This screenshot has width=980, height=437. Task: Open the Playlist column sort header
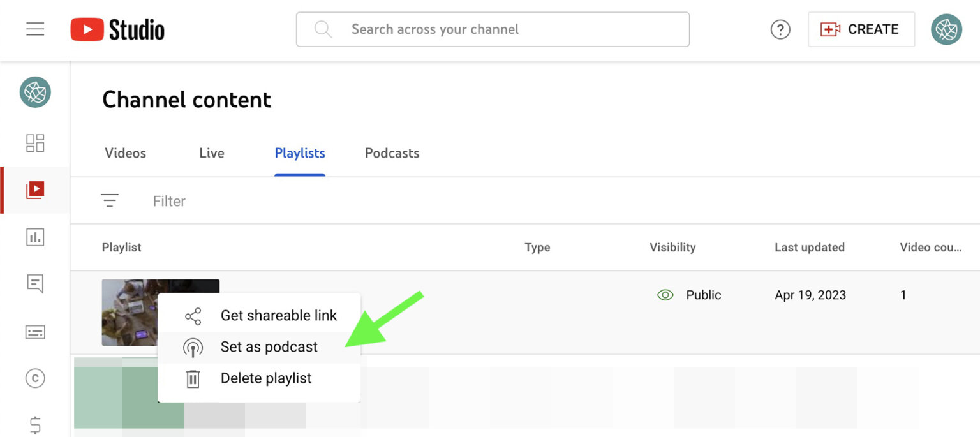[121, 248]
